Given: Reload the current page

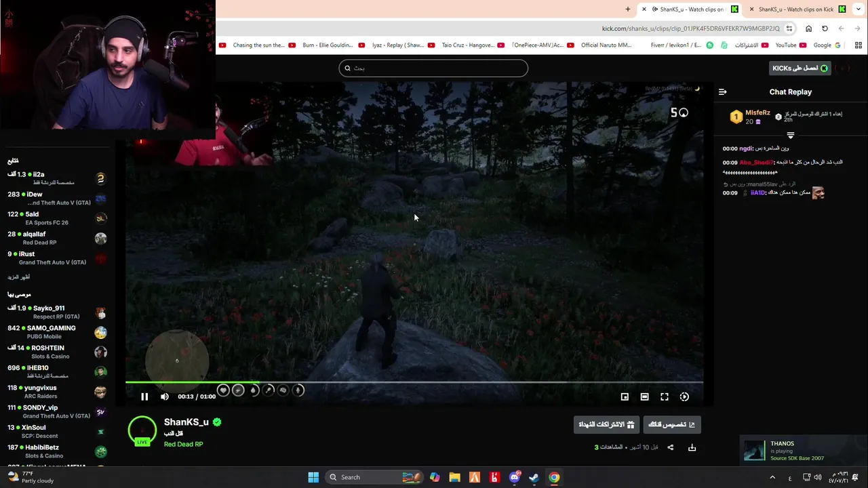Looking at the screenshot, I should tap(825, 28).
